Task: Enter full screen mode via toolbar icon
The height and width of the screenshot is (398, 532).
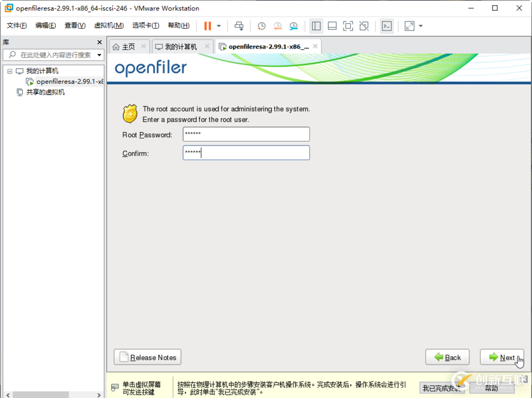Action: tap(348, 26)
